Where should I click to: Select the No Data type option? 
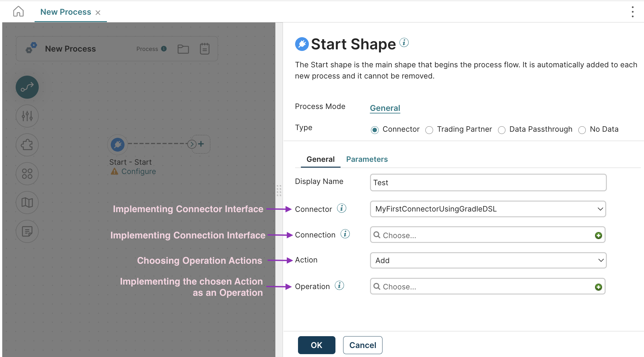(582, 130)
